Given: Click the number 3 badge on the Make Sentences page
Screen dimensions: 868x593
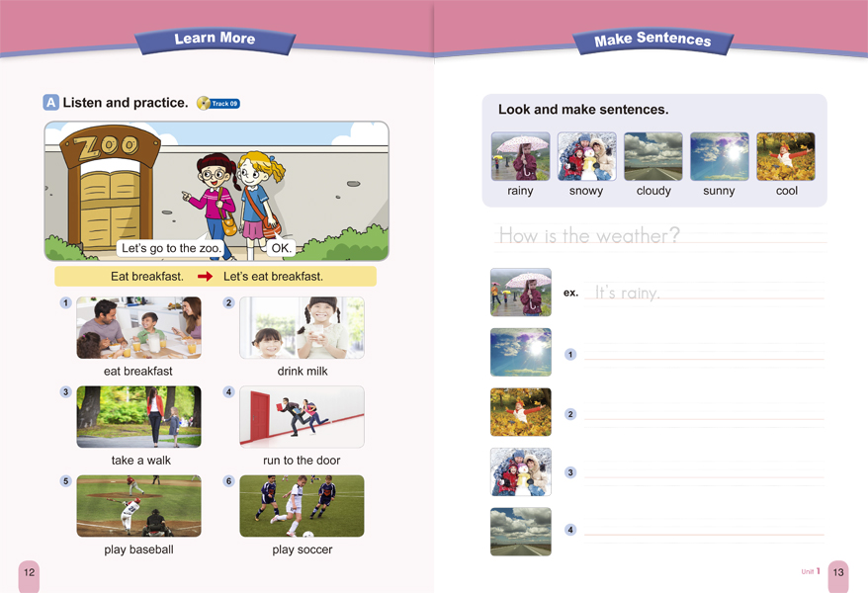Looking at the screenshot, I should pos(570,472).
